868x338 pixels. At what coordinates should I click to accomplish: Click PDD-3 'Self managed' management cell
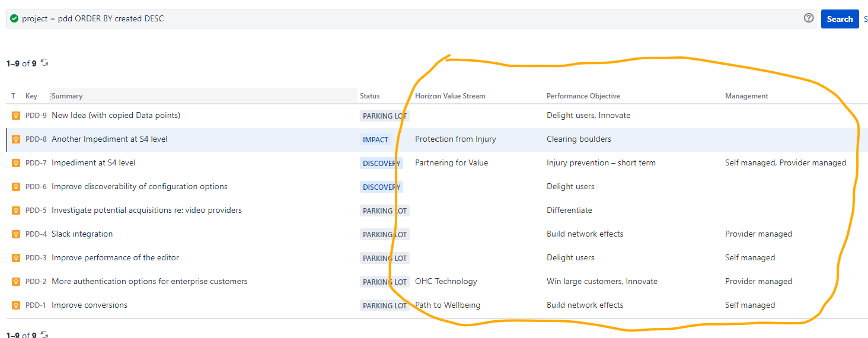point(750,258)
